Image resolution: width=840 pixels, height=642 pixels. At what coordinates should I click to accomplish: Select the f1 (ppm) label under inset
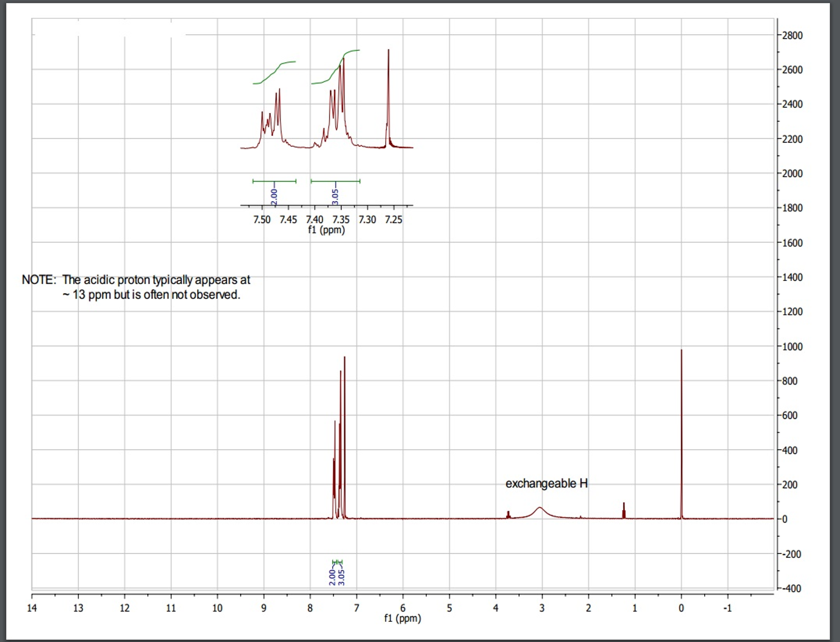tap(326, 230)
